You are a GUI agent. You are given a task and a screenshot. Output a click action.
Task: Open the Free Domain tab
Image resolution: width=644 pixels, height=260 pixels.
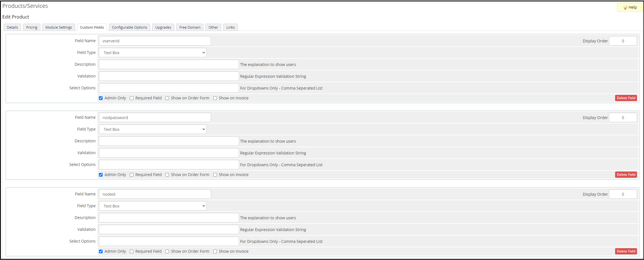pos(190,28)
